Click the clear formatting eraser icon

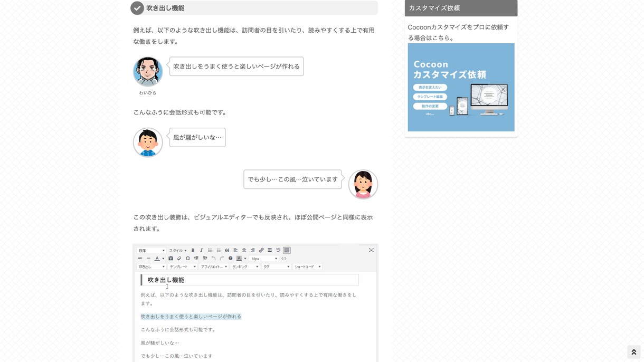pyautogui.click(x=179, y=259)
